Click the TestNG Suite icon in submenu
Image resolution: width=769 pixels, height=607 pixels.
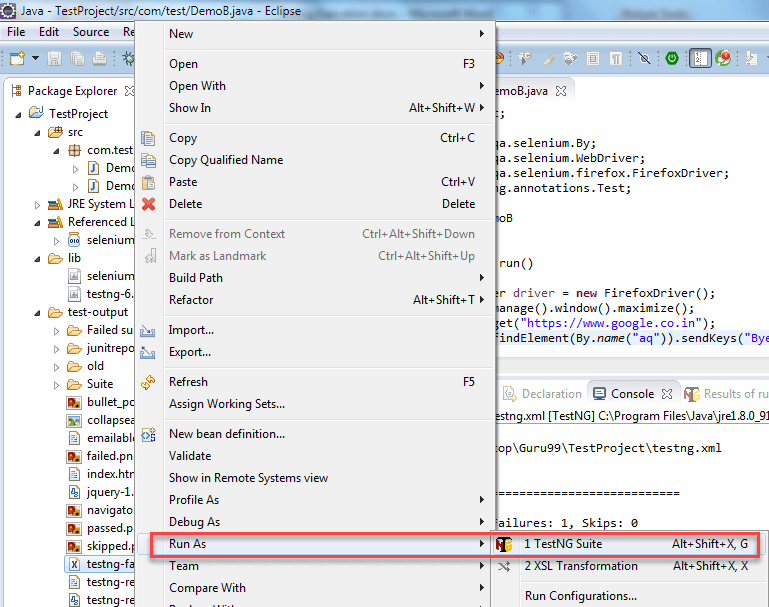(x=505, y=544)
